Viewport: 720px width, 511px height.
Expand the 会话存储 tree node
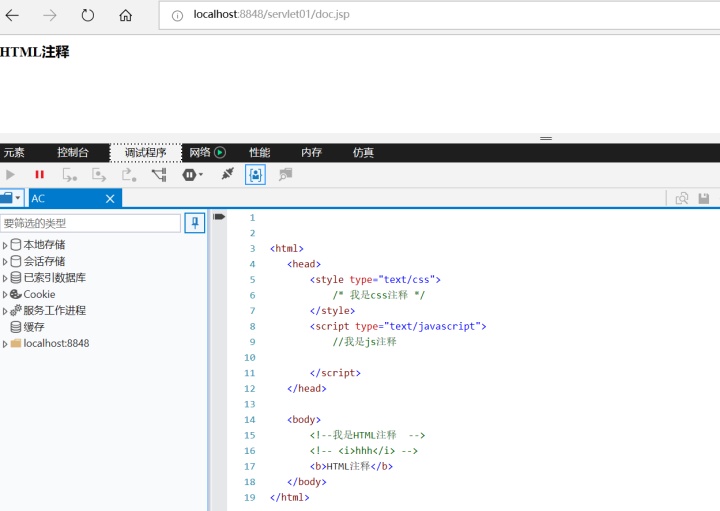[x=5, y=262]
